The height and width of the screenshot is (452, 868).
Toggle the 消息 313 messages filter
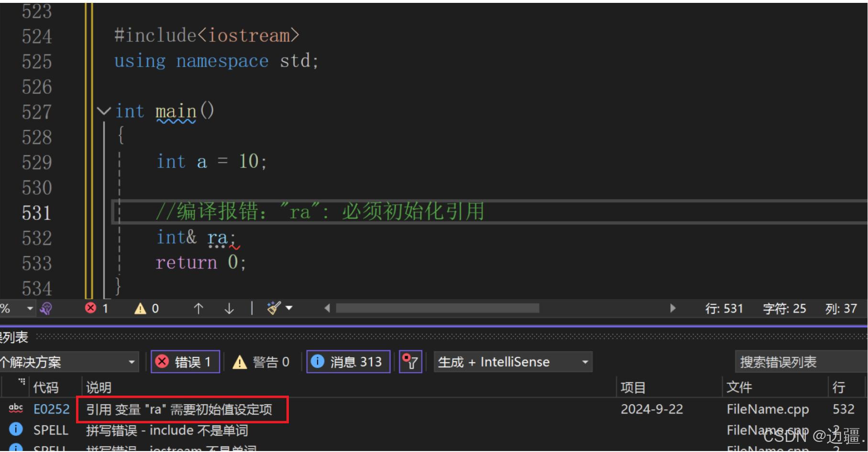(x=348, y=362)
